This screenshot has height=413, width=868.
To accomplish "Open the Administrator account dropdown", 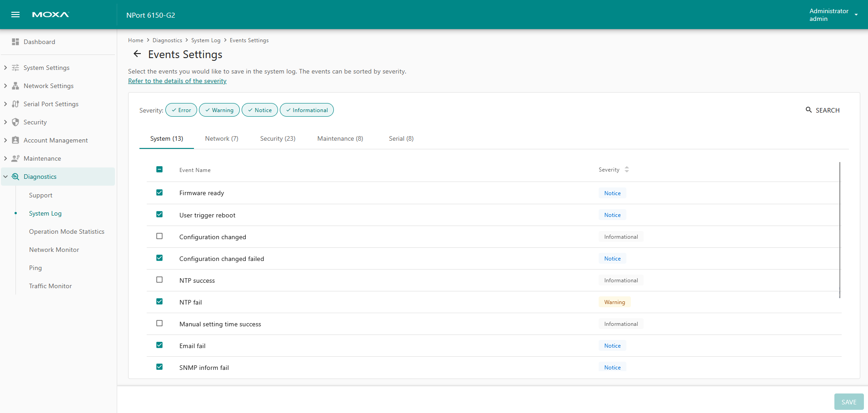I will pyautogui.click(x=856, y=15).
